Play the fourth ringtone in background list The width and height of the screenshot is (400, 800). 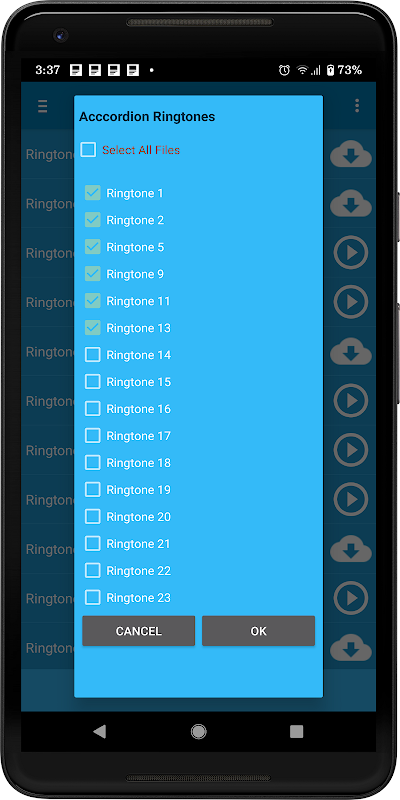(351, 302)
